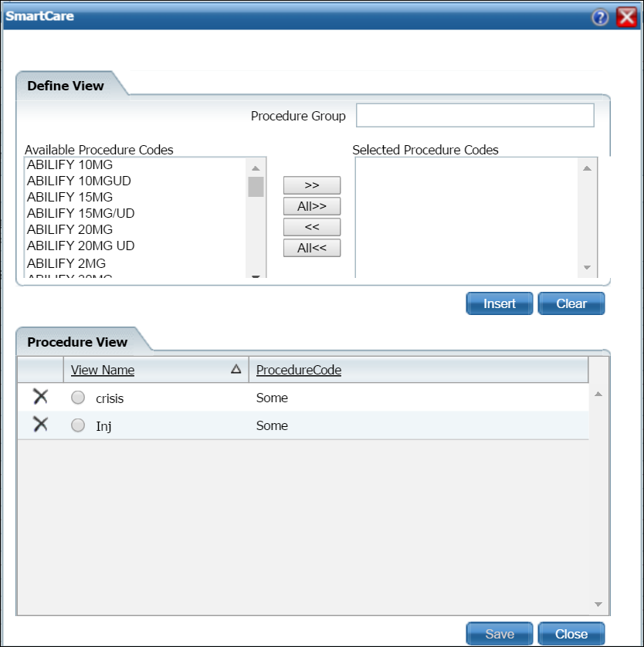Click the All>> transfer button

point(312,206)
